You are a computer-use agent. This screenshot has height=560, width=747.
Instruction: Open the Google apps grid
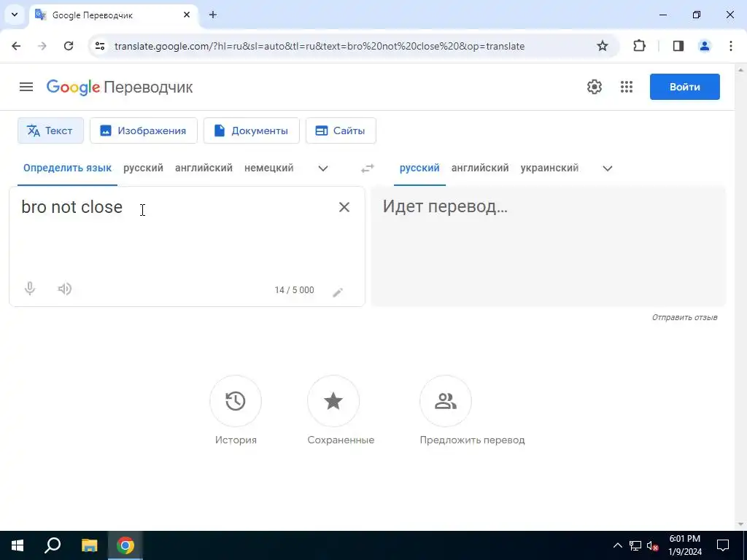click(x=627, y=87)
